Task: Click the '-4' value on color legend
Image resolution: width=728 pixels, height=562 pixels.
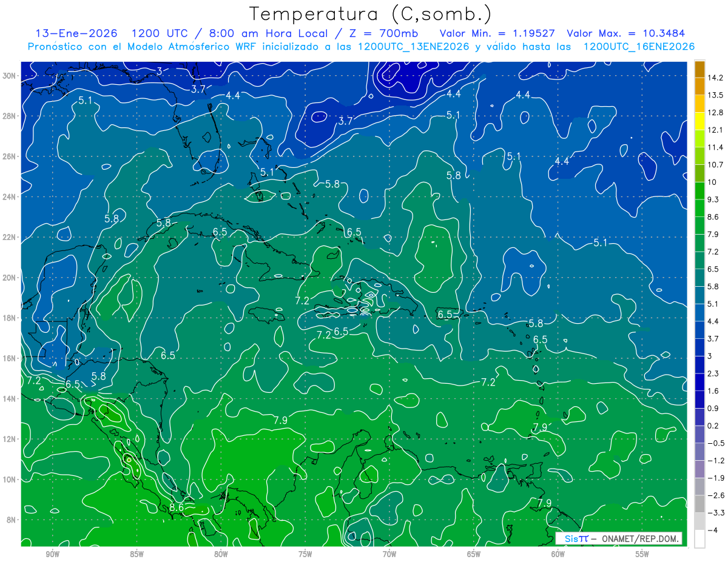Action: [x=713, y=530]
